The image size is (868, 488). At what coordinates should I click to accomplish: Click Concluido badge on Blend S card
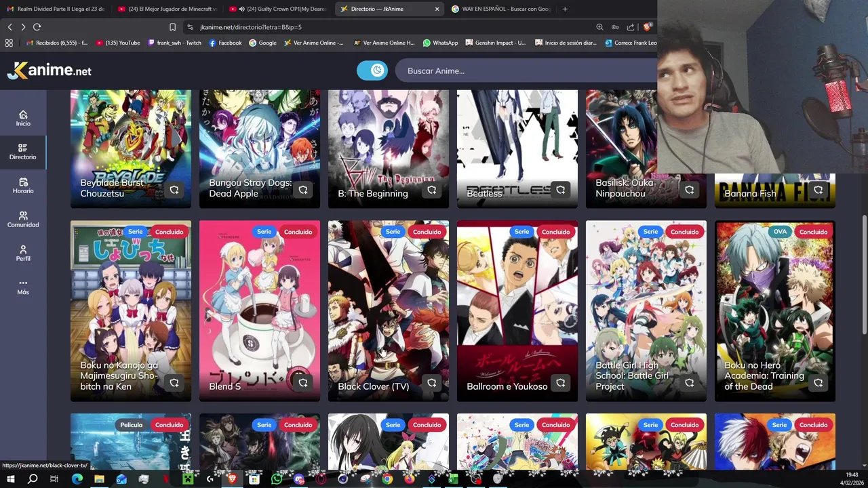tap(298, 232)
